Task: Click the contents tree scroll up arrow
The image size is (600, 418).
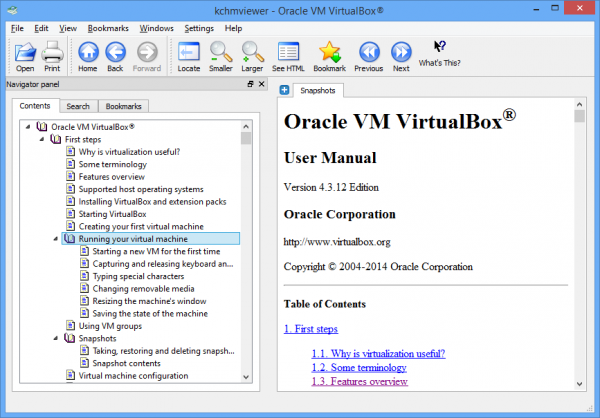Action: (x=246, y=126)
